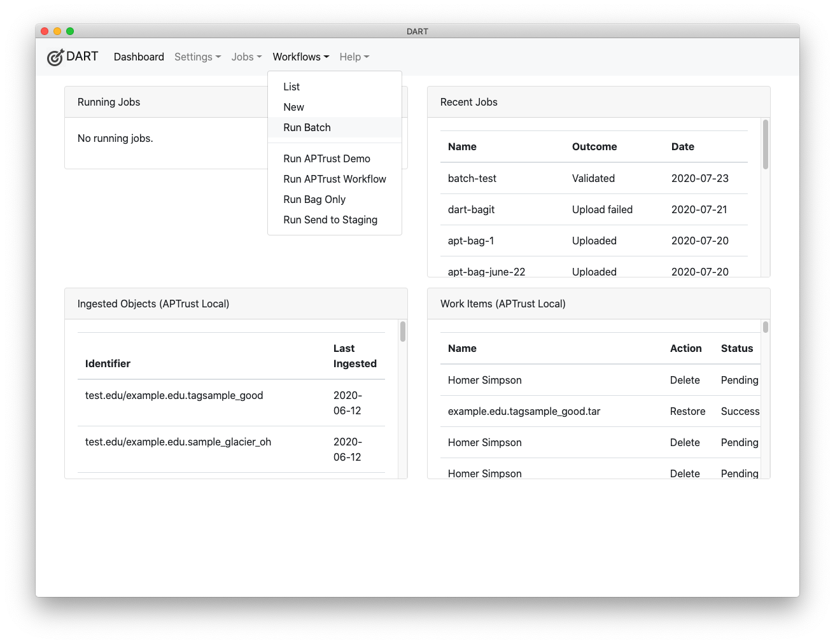Open the Dashboard nav link
835x644 pixels.
click(139, 57)
